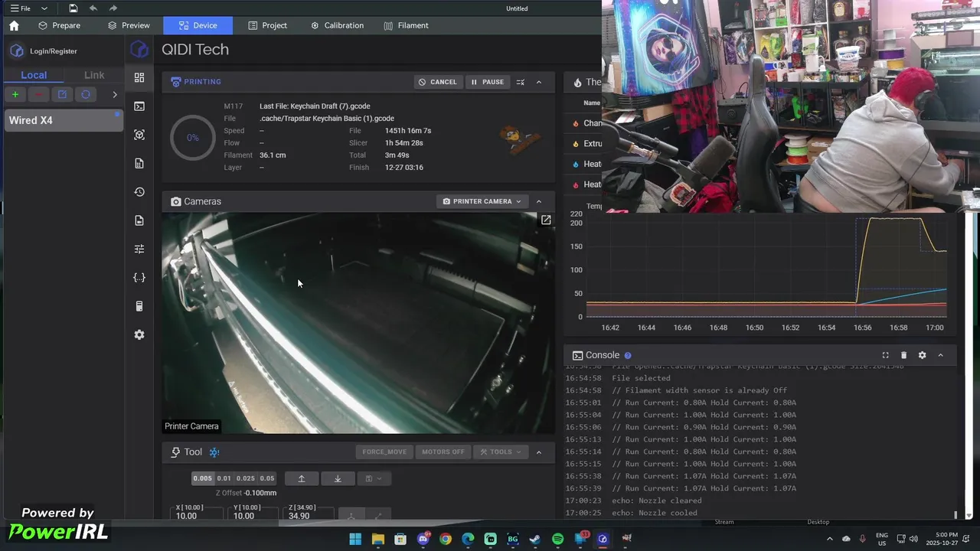The width and height of the screenshot is (980, 551).
Task: Open the G-code Files sidebar icon
Action: [x=139, y=163]
